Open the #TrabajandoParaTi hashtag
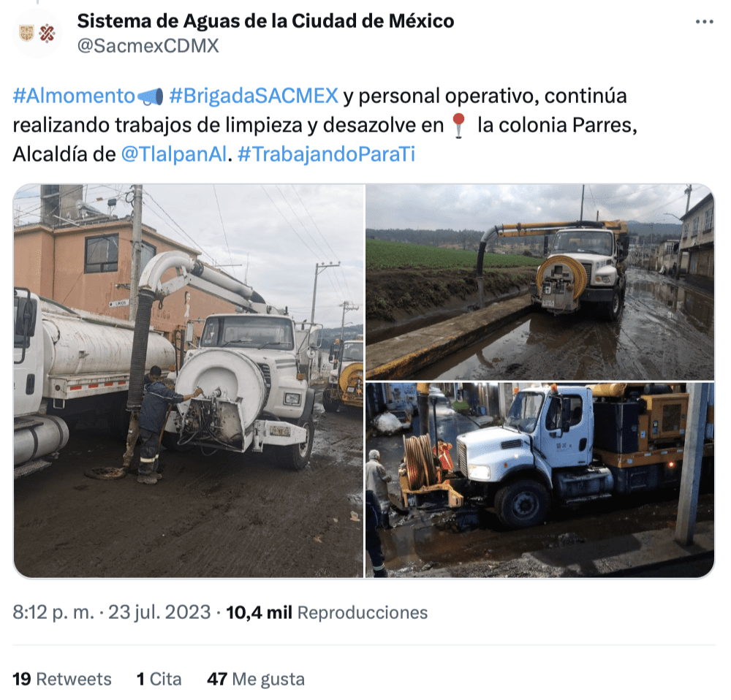Image resolution: width=731 pixels, height=700 pixels. click(x=326, y=154)
